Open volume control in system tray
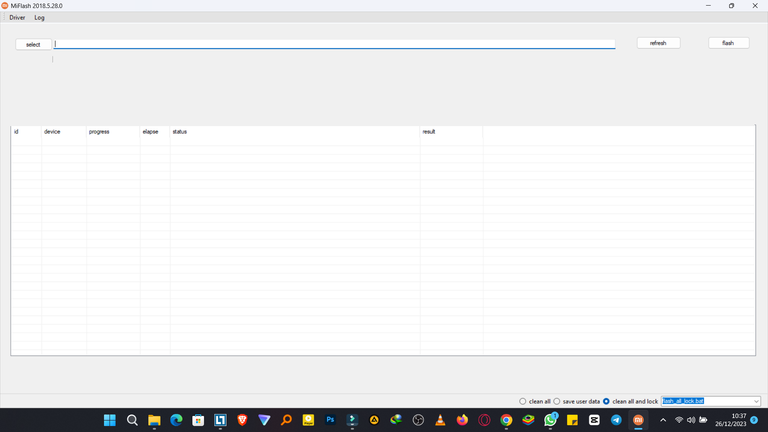The image size is (768, 432). click(691, 420)
